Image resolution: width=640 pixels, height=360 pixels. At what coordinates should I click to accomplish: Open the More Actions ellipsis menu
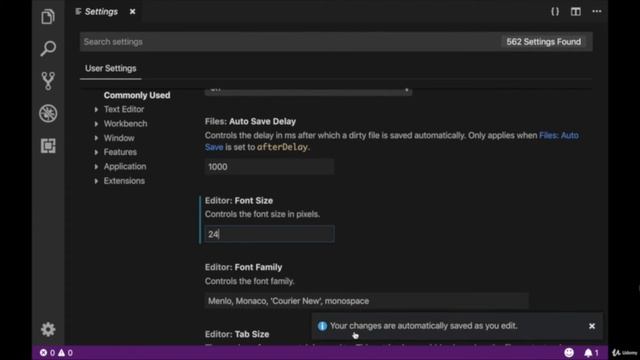tap(597, 11)
